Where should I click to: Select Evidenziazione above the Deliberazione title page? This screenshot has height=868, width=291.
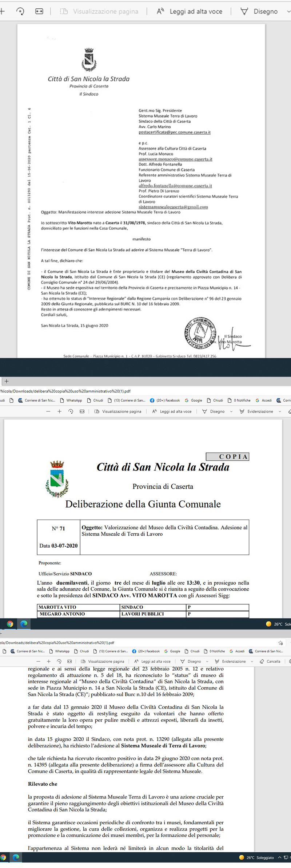(256, 411)
